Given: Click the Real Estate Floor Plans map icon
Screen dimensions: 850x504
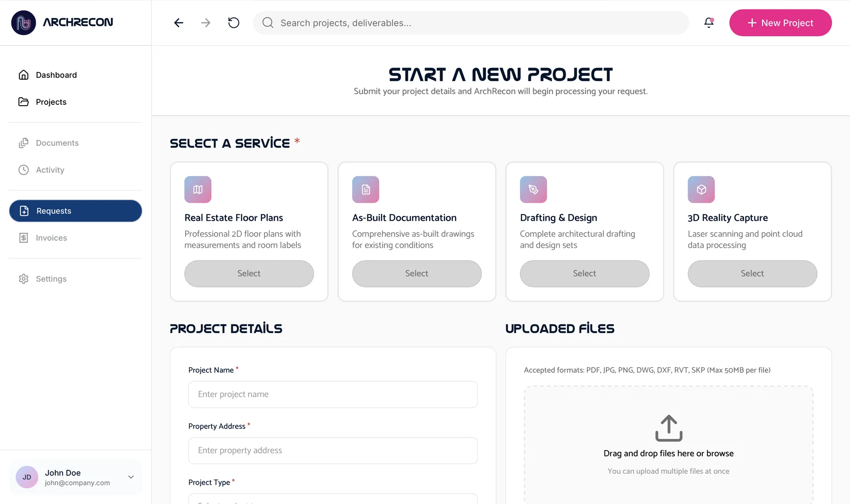Looking at the screenshot, I should [x=198, y=189].
